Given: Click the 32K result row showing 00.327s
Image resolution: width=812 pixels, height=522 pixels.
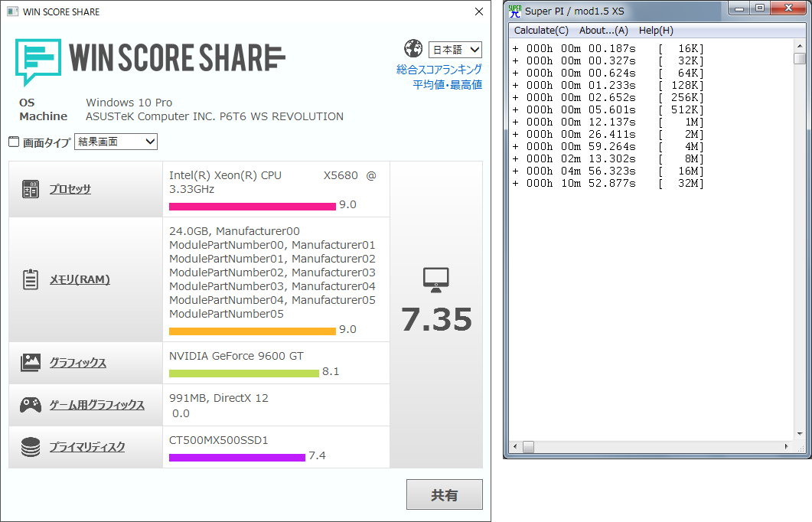Looking at the screenshot, I should point(608,61).
